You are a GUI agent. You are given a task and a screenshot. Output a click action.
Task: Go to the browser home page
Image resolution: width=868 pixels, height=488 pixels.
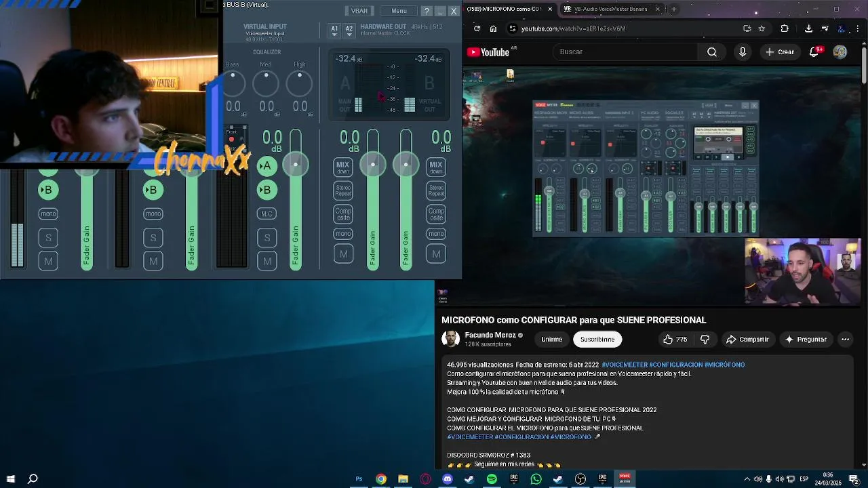coord(493,28)
